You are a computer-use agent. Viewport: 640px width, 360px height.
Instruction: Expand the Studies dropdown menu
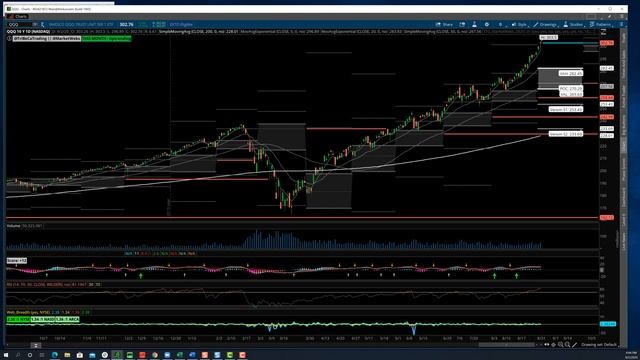tap(573, 24)
